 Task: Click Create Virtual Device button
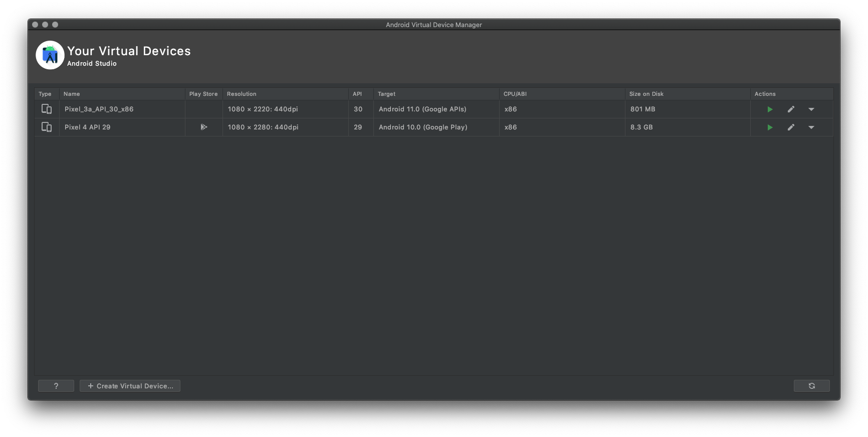pyautogui.click(x=130, y=386)
